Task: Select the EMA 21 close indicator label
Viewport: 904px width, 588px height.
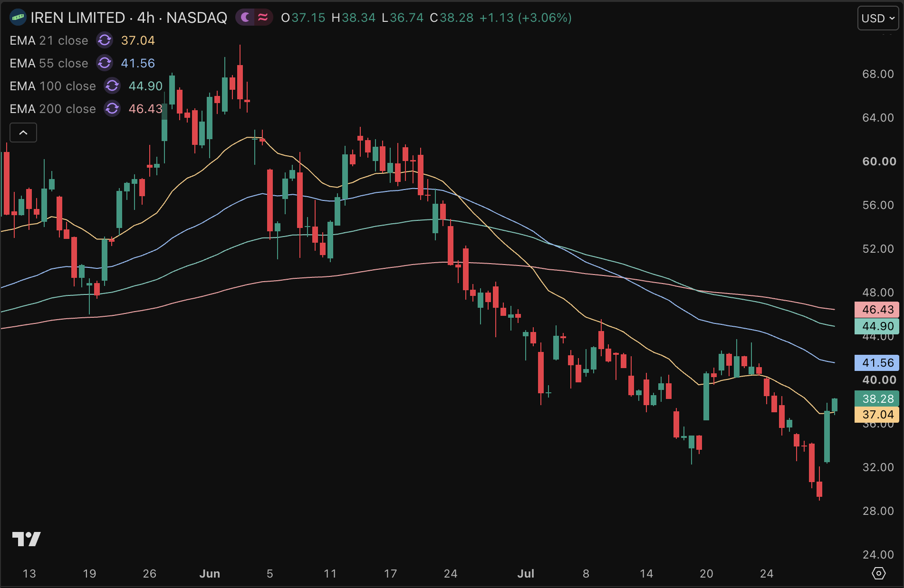Action: (x=49, y=40)
